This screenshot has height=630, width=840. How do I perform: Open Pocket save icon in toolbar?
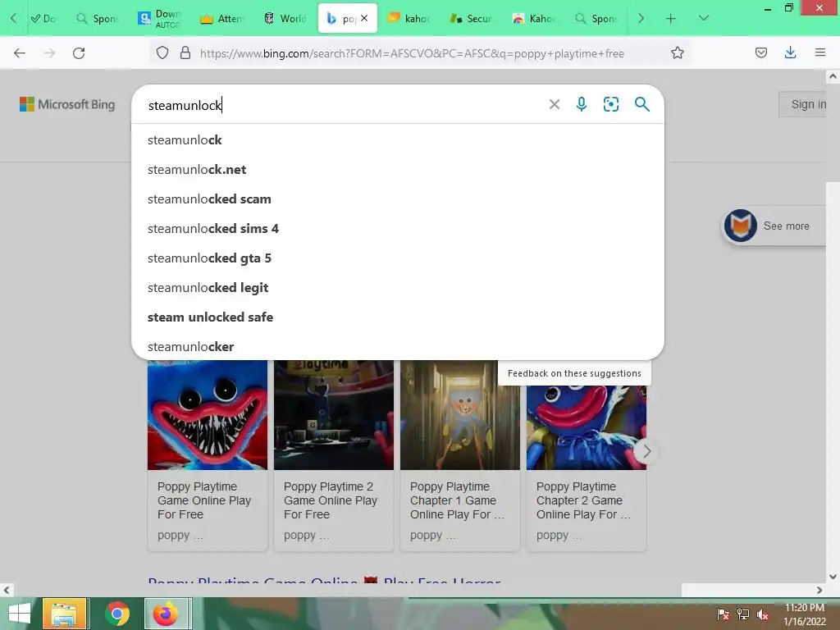click(760, 52)
